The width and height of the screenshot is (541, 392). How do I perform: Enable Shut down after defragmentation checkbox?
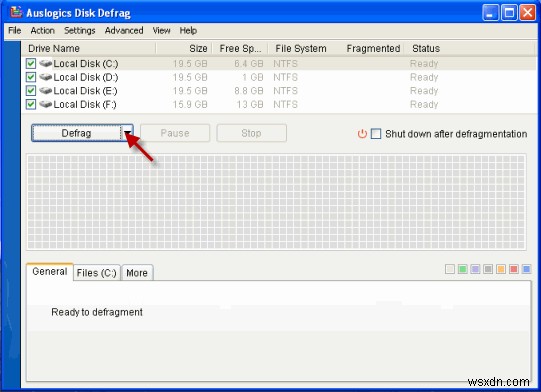[376, 134]
